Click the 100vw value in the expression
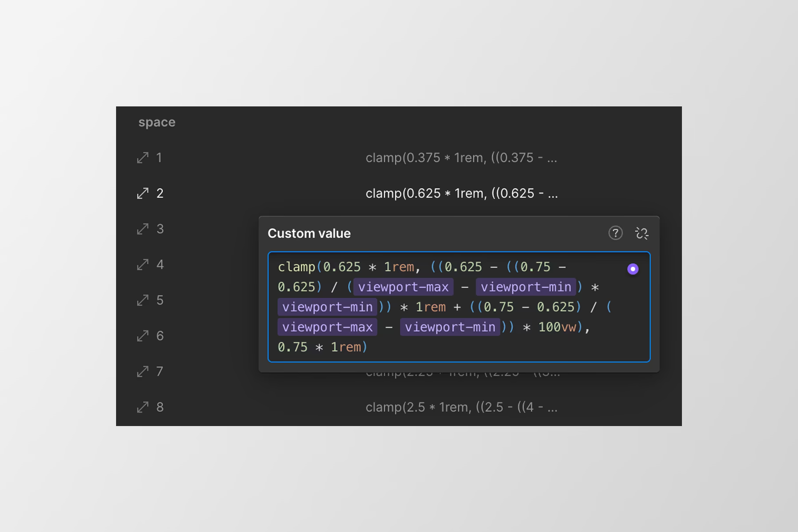 click(x=557, y=327)
